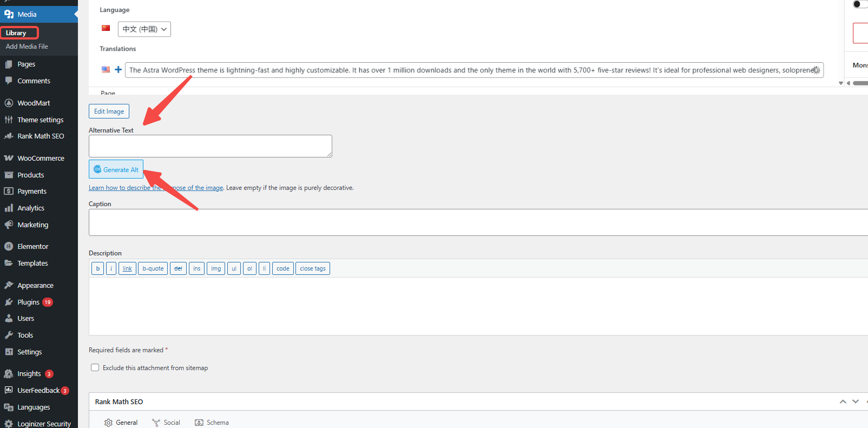Click the Loginizer Security gear icon

(9, 424)
